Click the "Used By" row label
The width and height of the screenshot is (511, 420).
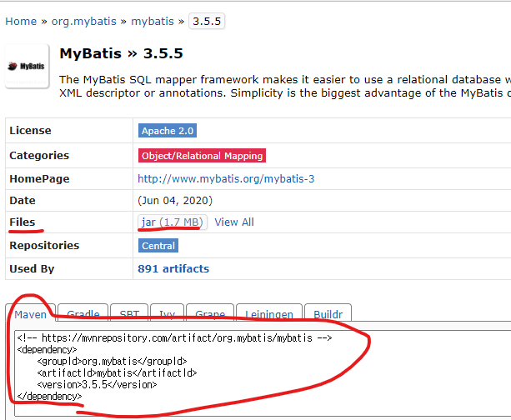pyautogui.click(x=32, y=269)
